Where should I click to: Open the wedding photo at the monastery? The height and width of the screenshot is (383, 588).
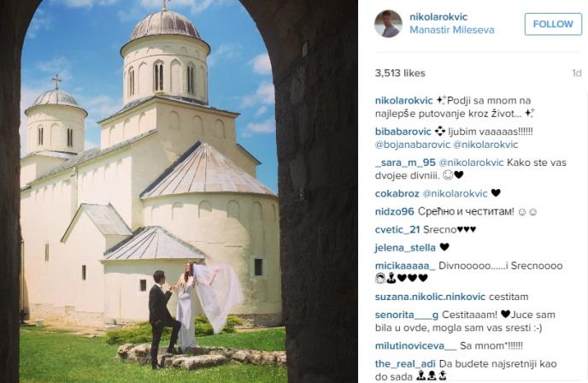click(179, 191)
